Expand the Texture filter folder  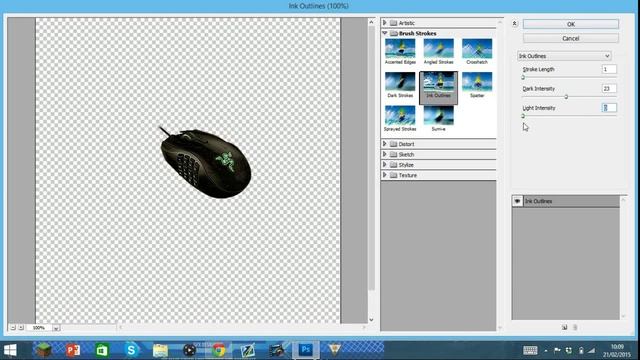point(384,175)
